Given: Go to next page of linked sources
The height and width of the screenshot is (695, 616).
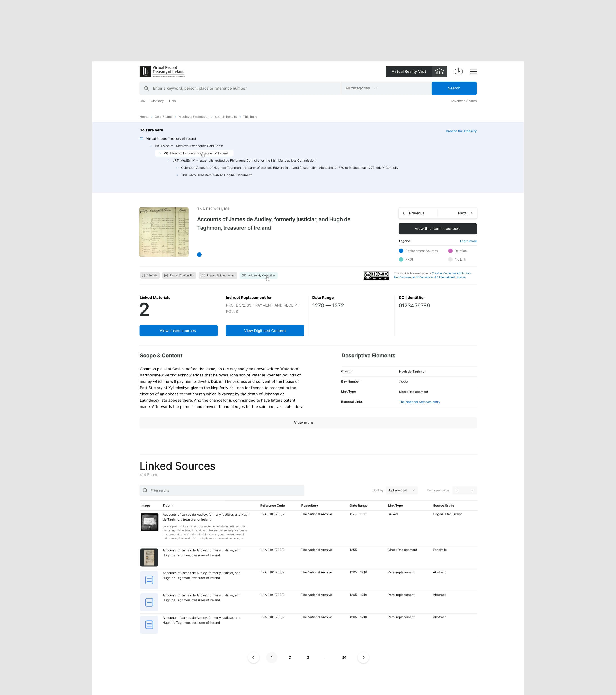Looking at the screenshot, I should coord(363,657).
